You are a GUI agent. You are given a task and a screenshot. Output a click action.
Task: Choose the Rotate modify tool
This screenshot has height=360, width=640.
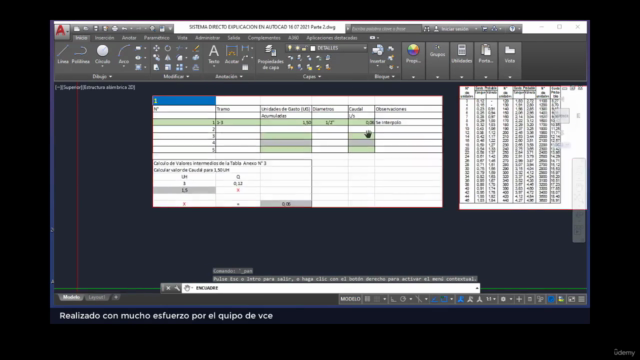pos(168,48)
